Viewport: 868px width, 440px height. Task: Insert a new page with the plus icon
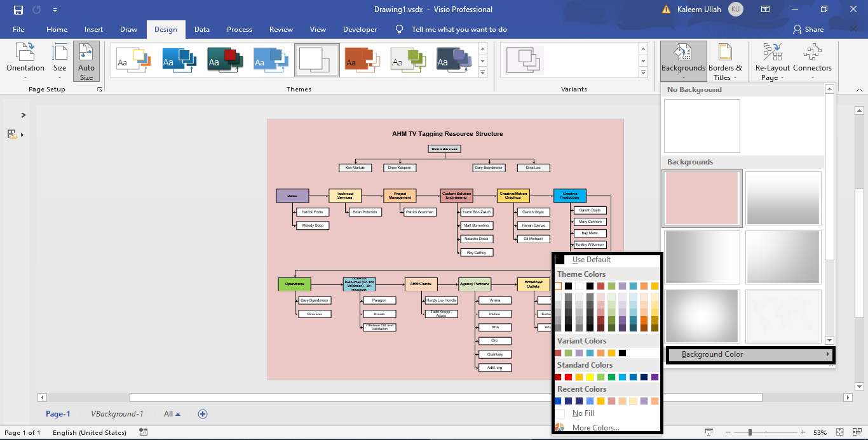(203, 413)
